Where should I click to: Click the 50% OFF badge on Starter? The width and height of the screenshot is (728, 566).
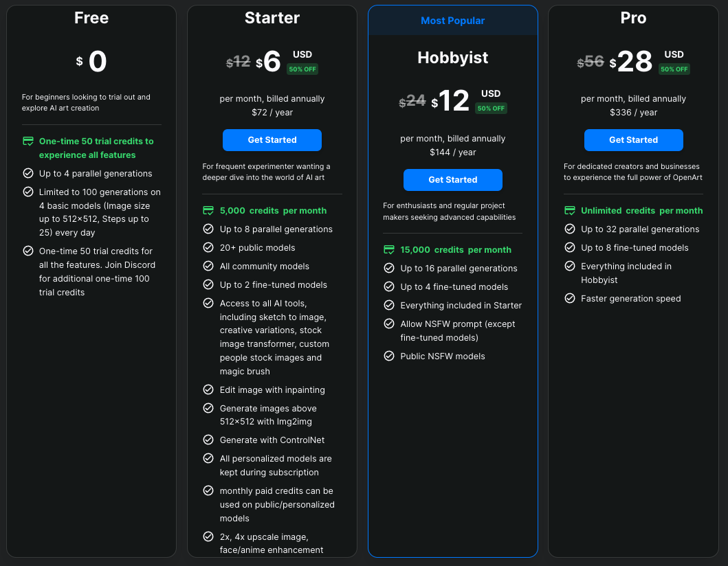(302, 69)
